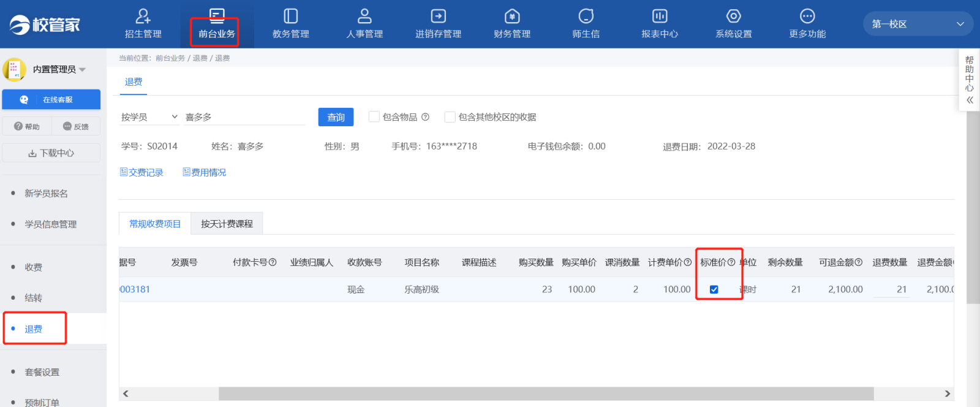980x407 pixels.
Task: Click the help icon beside 标准价
Action: [731, 262]
